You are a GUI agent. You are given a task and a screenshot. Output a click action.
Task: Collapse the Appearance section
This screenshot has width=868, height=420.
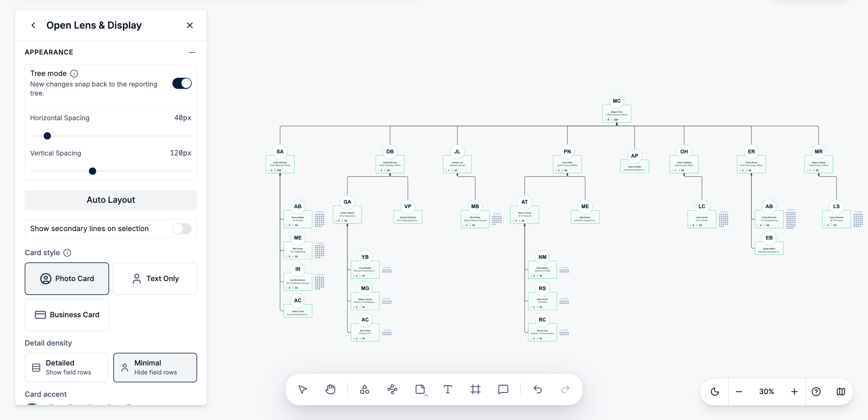click(x=192, y=52)
